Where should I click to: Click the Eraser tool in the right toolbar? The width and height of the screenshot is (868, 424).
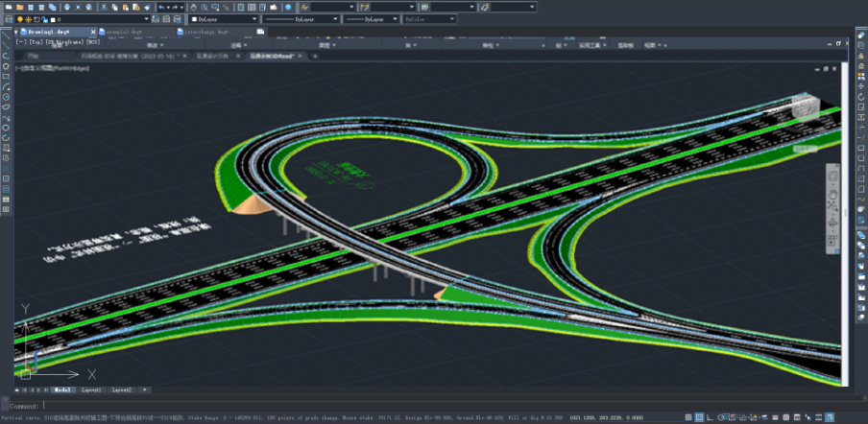(861, 35)
